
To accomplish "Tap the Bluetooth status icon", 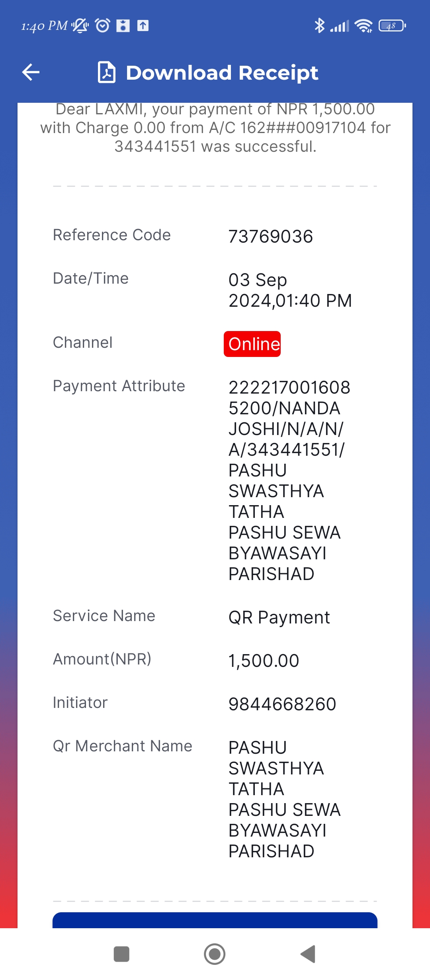I will pyautogui.click(x=319, y=26).
